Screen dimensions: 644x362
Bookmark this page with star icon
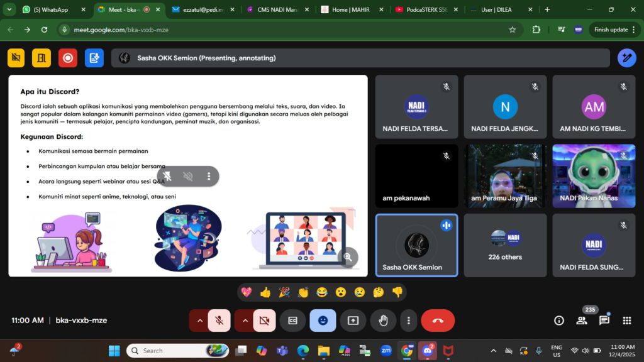pyautogui.click(x=512, y=30)
